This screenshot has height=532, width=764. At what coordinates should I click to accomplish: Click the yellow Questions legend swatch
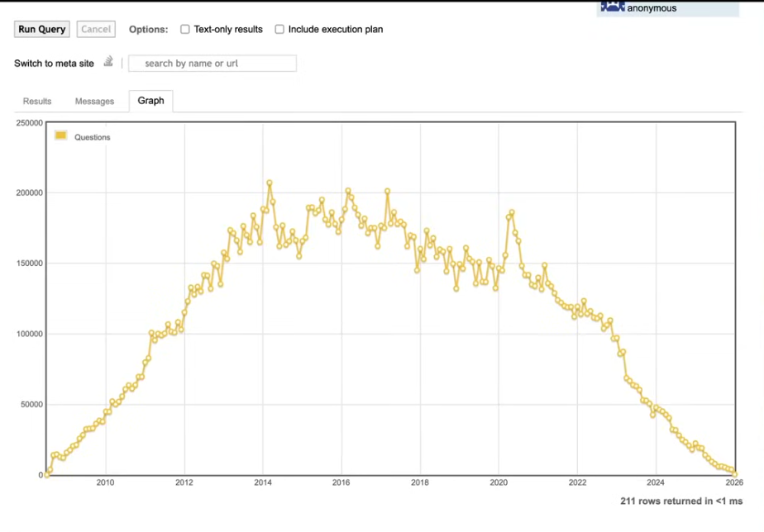(x=60, y=136)
